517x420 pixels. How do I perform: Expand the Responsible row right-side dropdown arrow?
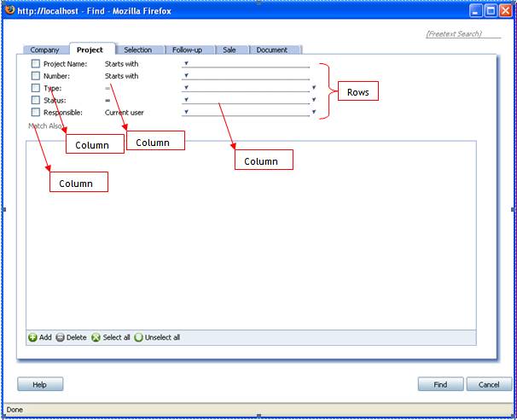(314, 112)
